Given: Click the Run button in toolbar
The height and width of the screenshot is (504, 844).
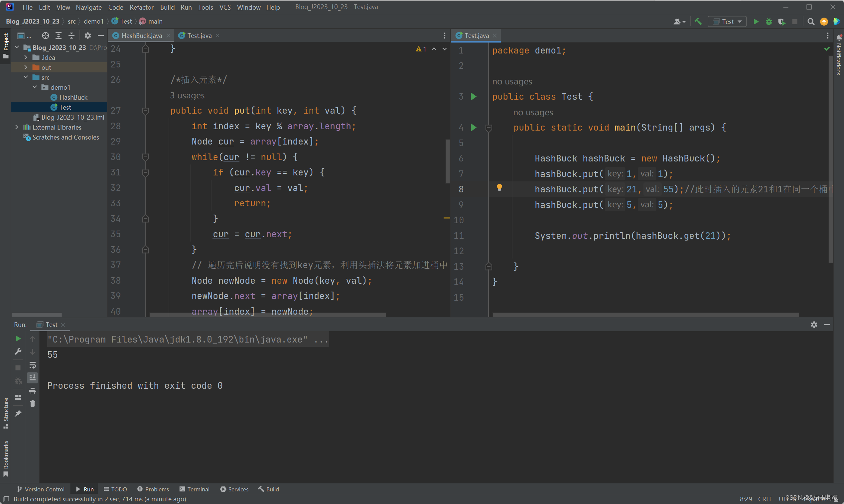Looking at the screenshot, I should click(755, 21).
